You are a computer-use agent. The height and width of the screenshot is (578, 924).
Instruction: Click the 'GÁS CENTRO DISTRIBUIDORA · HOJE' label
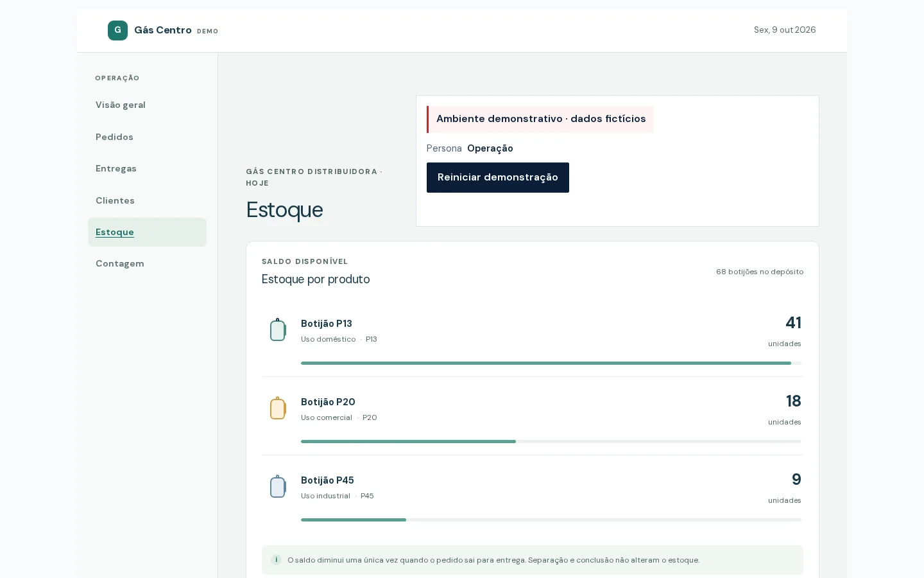[314, 177]
